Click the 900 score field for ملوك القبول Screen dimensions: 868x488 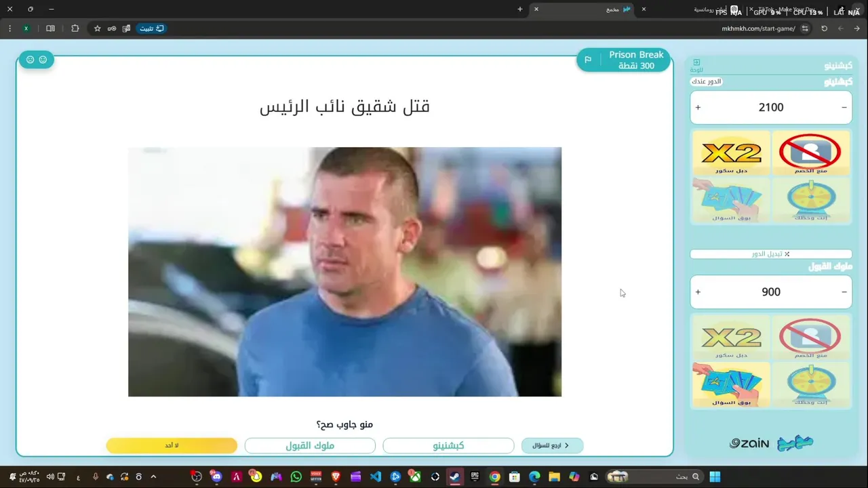(771, 292)
